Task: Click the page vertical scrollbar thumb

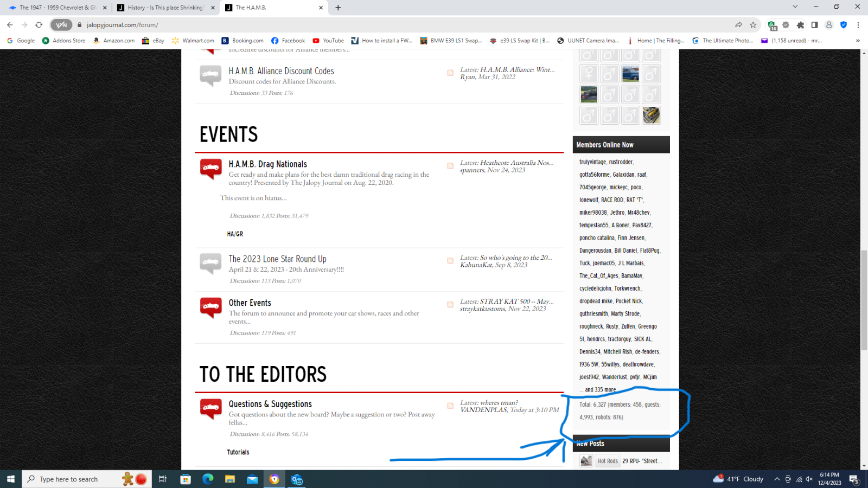Action: tap(864, 300)
